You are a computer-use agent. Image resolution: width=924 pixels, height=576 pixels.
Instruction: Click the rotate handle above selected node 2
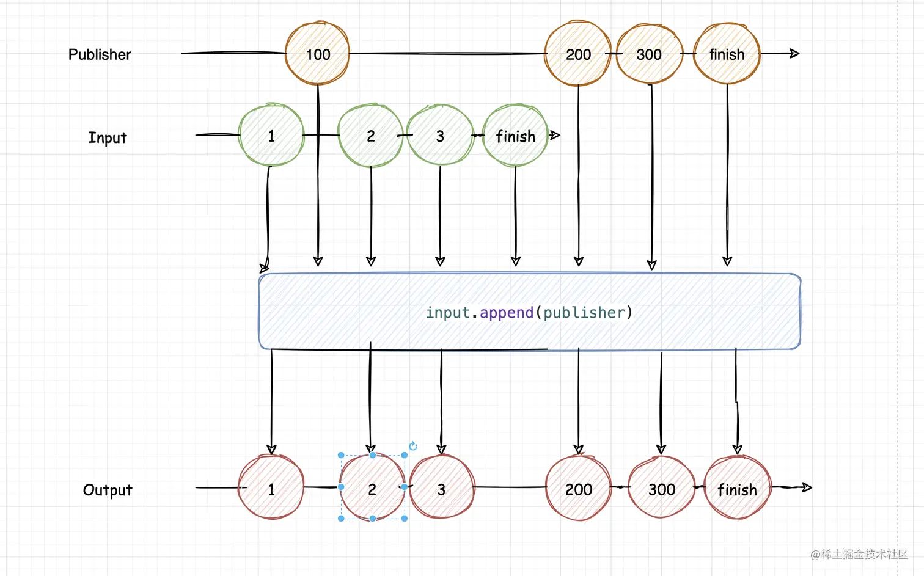413,446
